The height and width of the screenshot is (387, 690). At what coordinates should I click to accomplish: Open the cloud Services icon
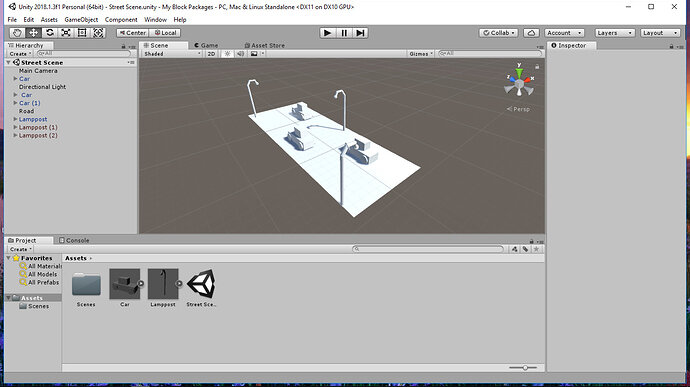531,33
